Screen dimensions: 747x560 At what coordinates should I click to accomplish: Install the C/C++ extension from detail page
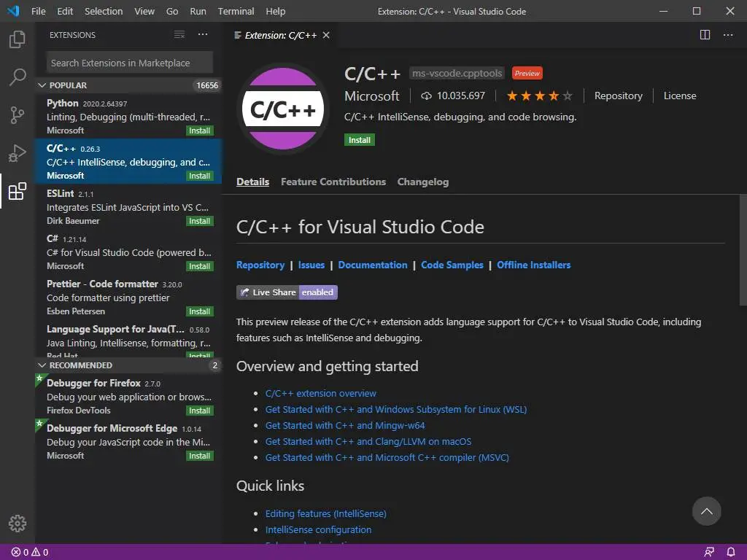click(359, 140)
